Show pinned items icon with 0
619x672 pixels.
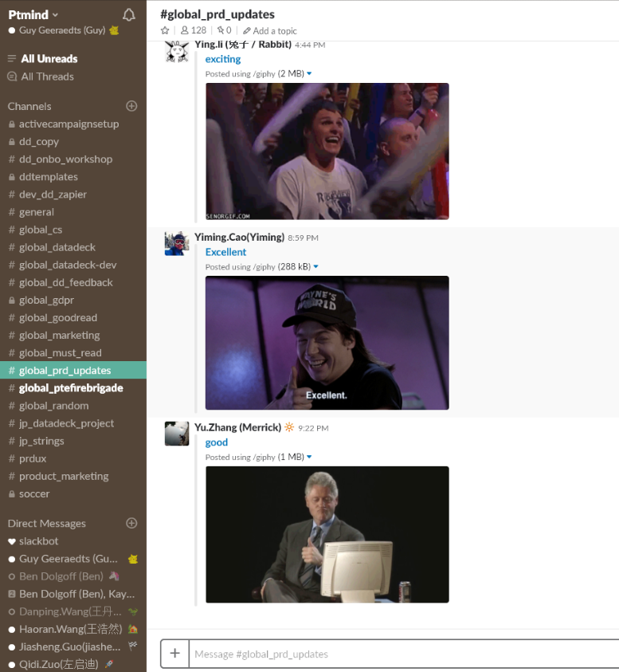coord(224,30)
